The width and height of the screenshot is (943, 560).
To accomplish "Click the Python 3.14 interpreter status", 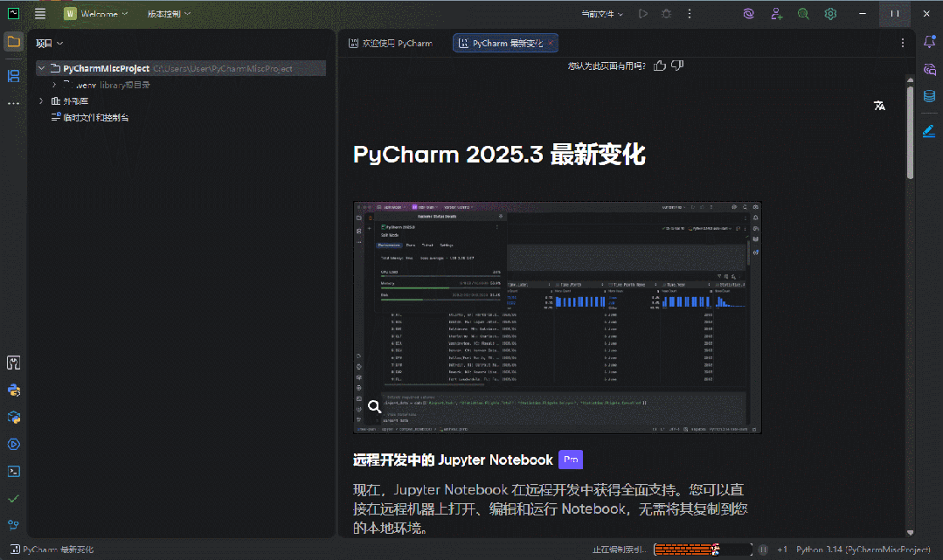I will click(863, 550).
